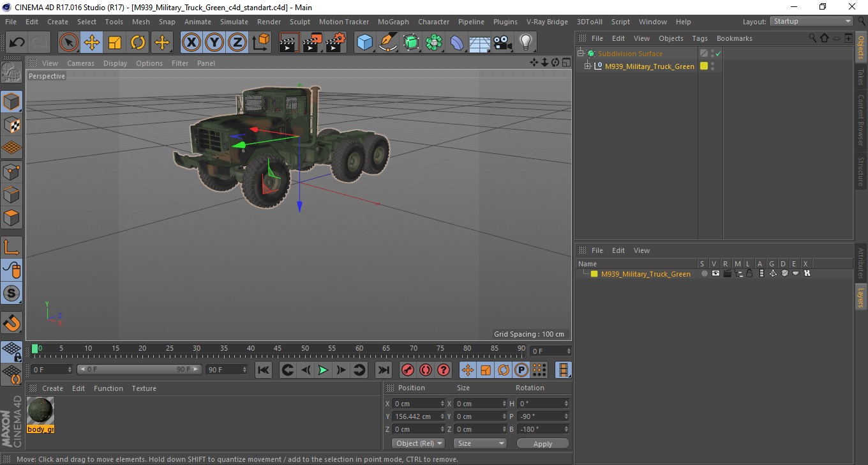Go to end of animation
Viewport: 868px width, 465px height.
click(x=383, y=370)
